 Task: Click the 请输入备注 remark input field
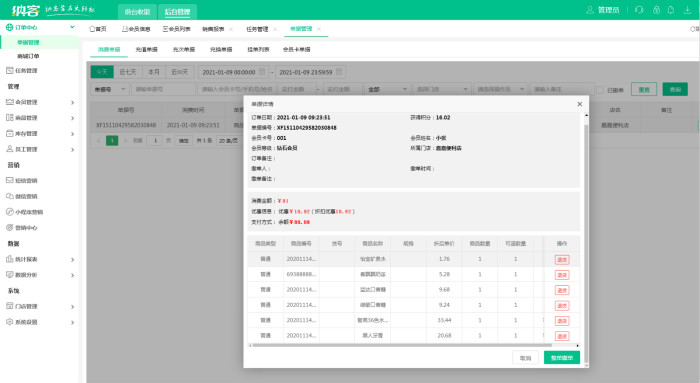(562, 89)
